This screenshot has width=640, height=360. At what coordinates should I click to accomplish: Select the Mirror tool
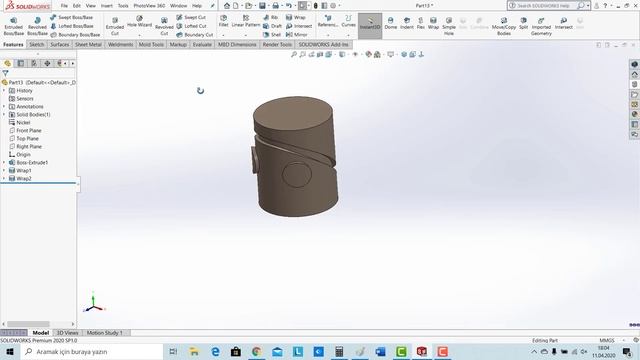point(297,35)
